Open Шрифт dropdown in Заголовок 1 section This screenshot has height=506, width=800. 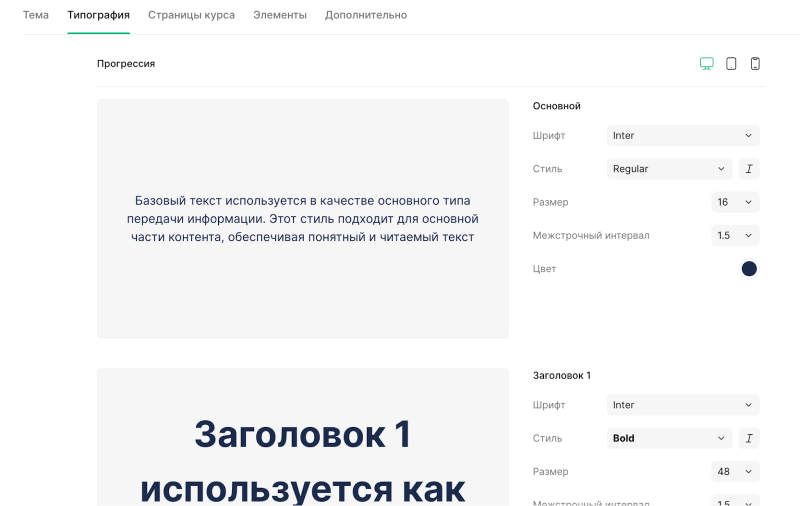683,405
